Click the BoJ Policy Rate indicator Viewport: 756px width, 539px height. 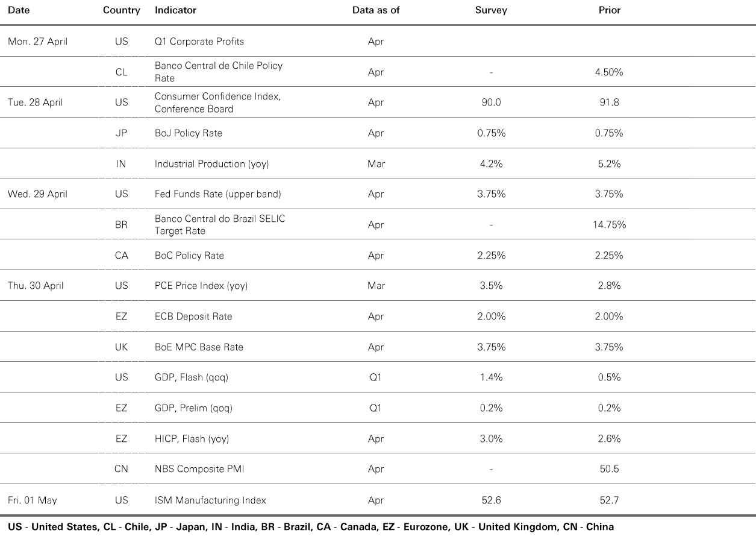pyautogui.click(x=189, y=133)
